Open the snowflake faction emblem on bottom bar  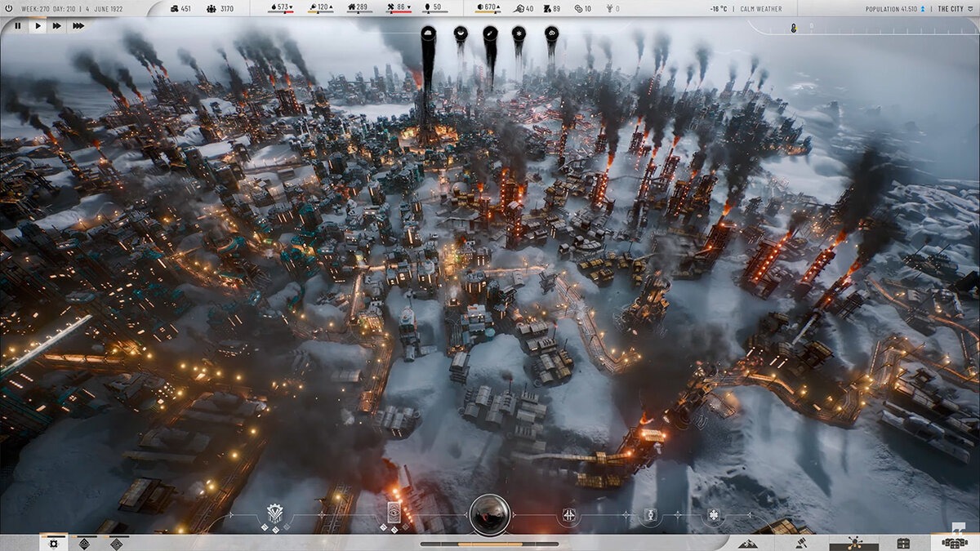713,516
